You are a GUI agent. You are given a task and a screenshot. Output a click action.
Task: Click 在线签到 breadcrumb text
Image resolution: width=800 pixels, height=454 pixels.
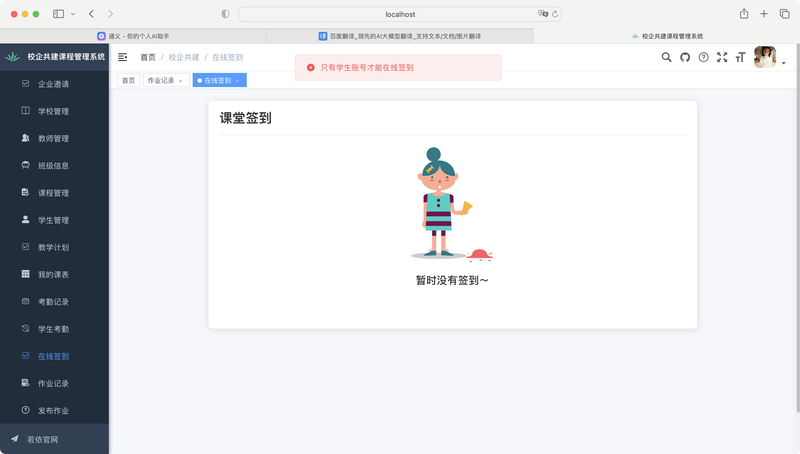tap(228, 57)
